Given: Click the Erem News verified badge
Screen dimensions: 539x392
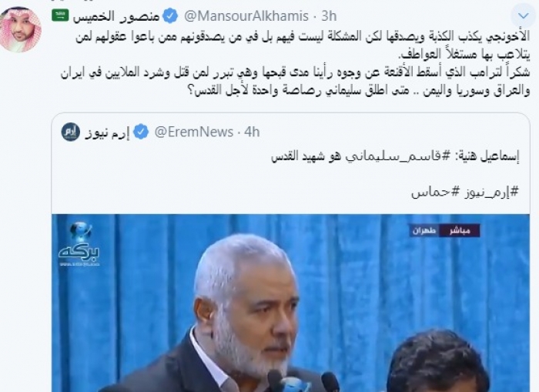Looking at the screenshot, I should (141, 132).
